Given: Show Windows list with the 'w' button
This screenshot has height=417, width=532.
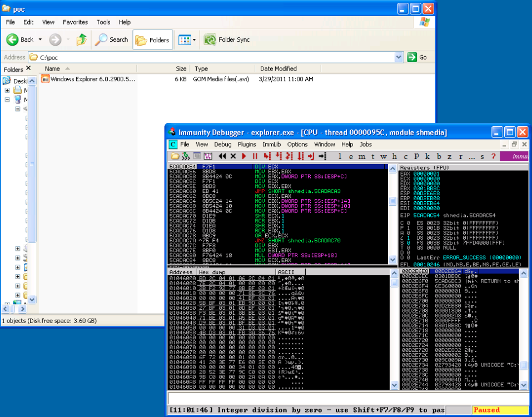Looking at the screenshot, I should 384,156.
